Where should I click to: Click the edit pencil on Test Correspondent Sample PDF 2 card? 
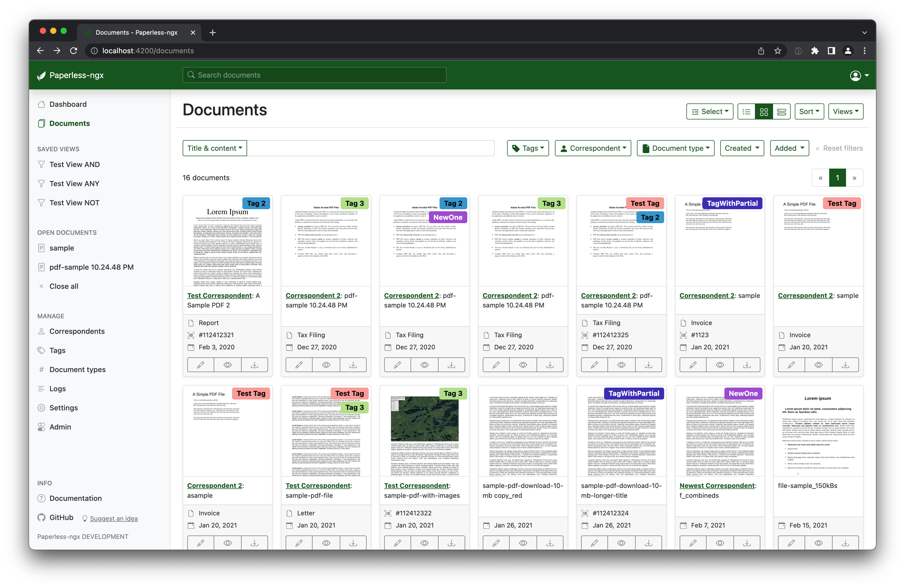[x=201, y=365]
